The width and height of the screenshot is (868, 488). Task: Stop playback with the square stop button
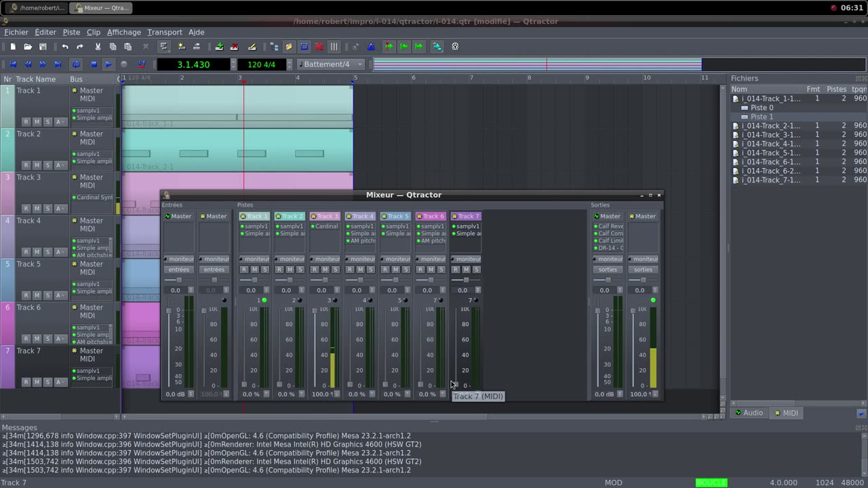[x=94, y=64]
